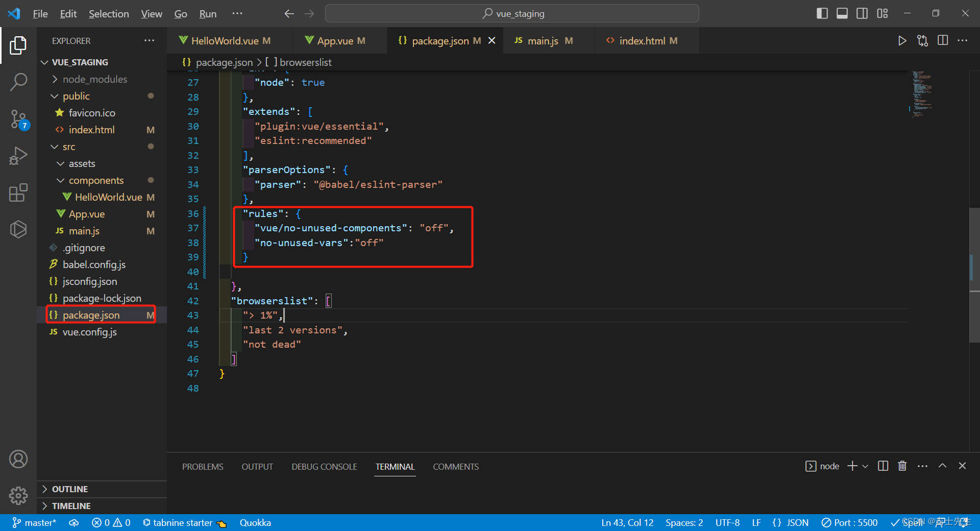Go back with the left arrow
980x531 pixels.
(x=289, y=14)
